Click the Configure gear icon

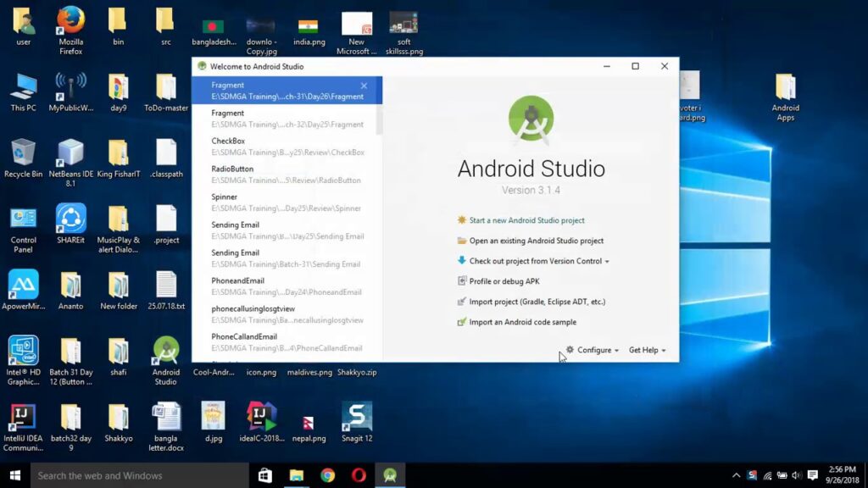pyautogui.click(x=570, y=350)
